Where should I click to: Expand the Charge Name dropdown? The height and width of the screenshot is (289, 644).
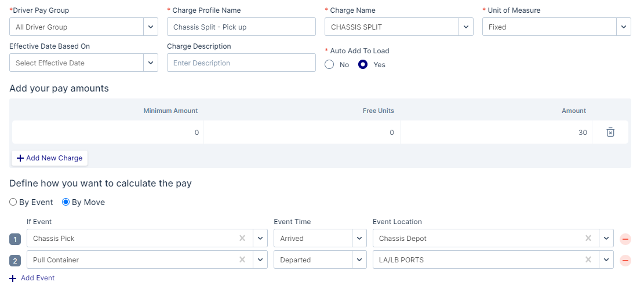[466, 27]
